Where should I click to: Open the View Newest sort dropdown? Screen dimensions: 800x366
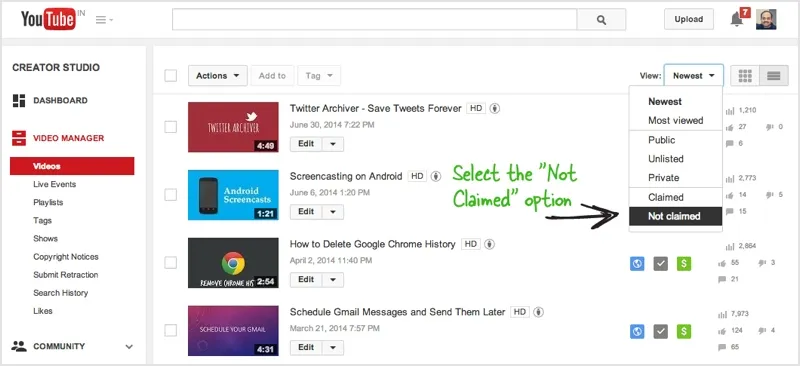coord(693,76)
